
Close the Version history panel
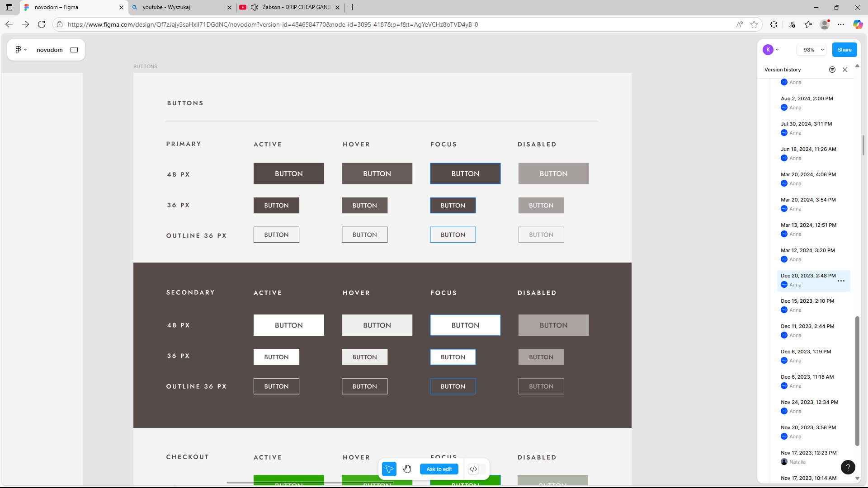coord(844,70)
